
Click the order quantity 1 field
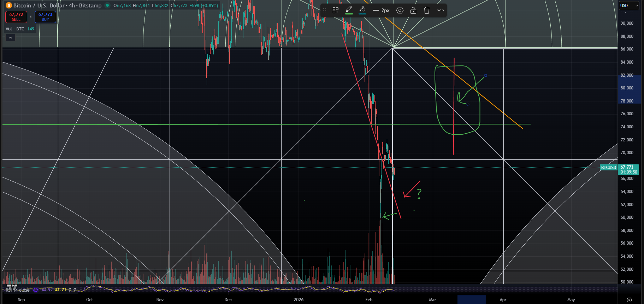point(31,17)
